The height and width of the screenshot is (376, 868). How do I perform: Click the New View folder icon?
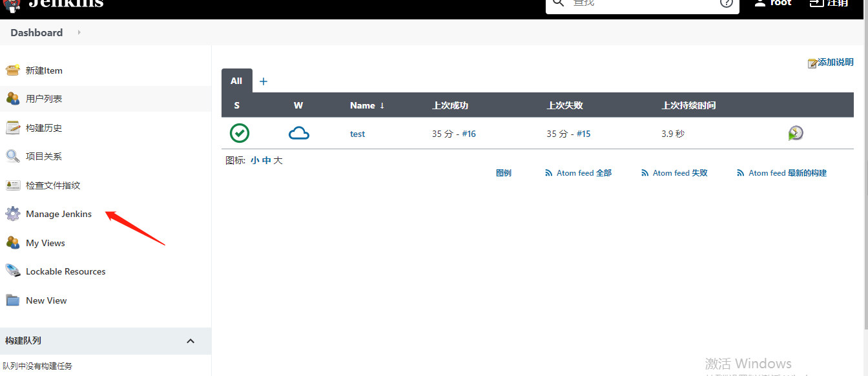tap(13, 300)
